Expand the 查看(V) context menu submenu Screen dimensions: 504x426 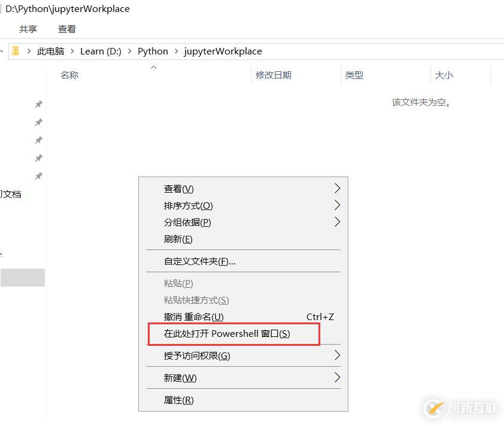tap(177, 188)
